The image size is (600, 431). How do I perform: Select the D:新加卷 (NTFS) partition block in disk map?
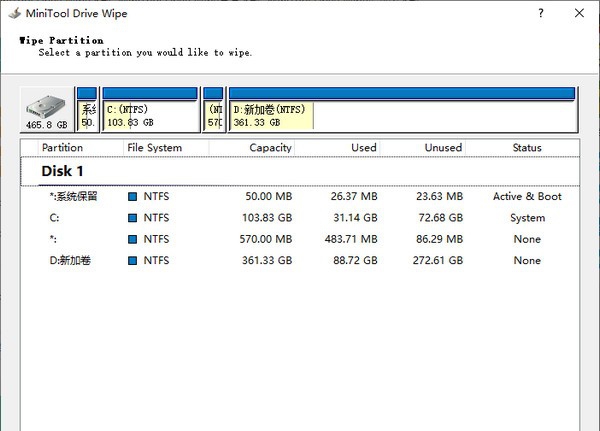pos(403,110)
